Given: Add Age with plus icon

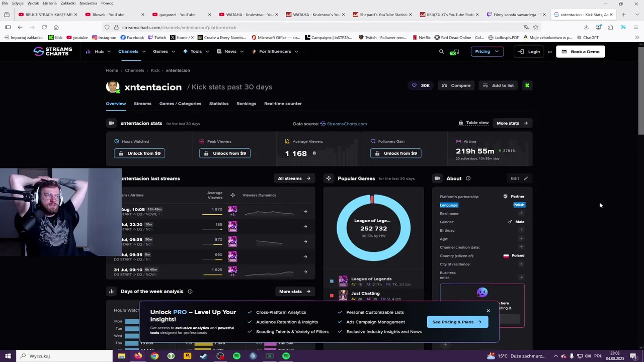Looking at the screenshot, I should point(521,239).
